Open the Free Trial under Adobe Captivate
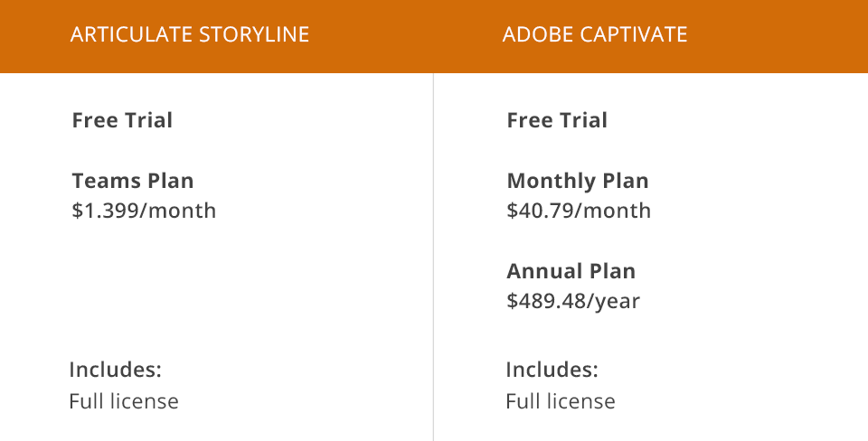868x441 pixels. [557, 120]
